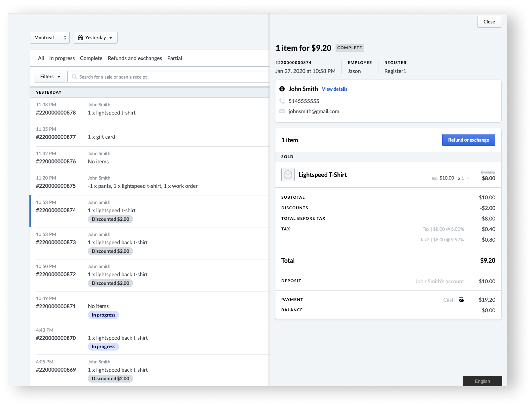Click the Lightspeed T-Shirt product box icon
Screen dimensions: 532x406
[x=288, y=175]
